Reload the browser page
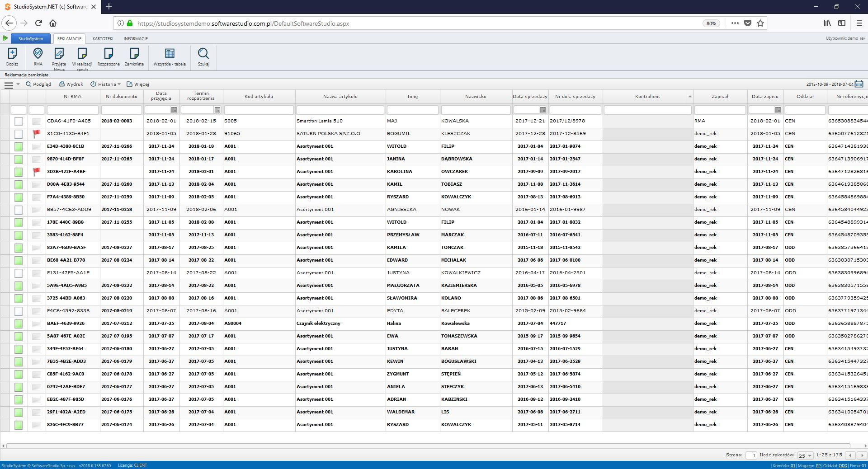Image resolution: width=868 pixels, height=469 pixels. pyautogui.click(x=38, y=23)
